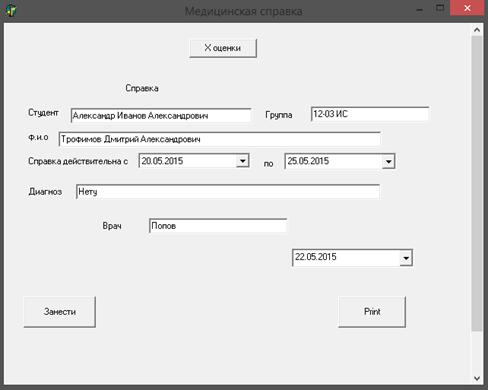Minimize the Медицинская справка window

click(x=420, y=9)
